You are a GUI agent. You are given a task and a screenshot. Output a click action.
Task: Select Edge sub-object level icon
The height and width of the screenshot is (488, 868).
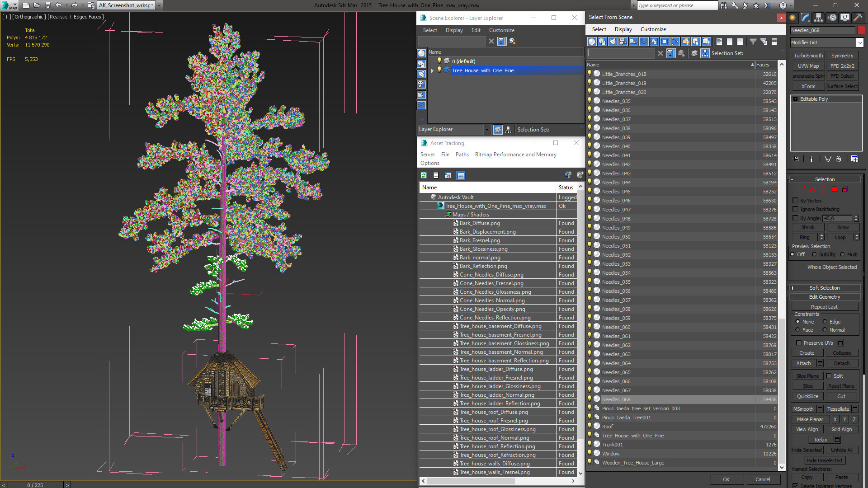coord(813,190)
